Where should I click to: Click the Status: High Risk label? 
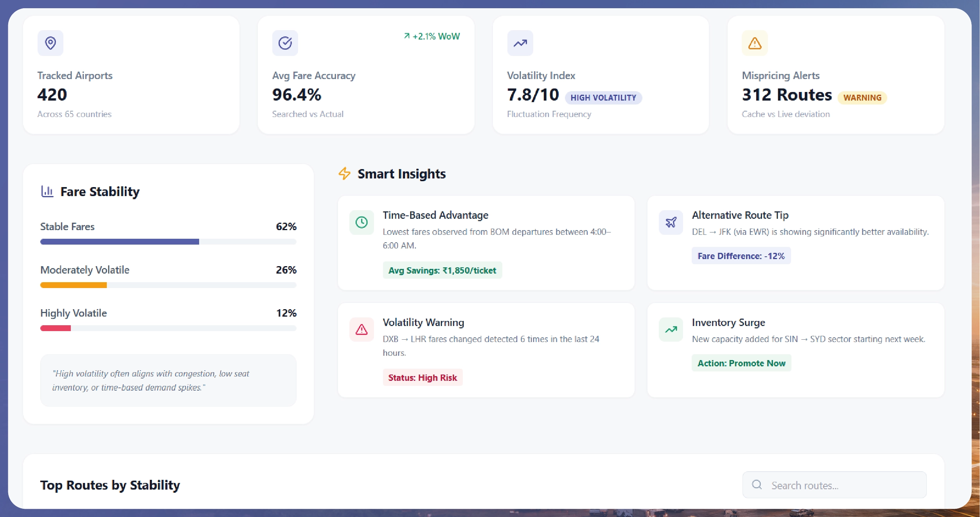423,378
